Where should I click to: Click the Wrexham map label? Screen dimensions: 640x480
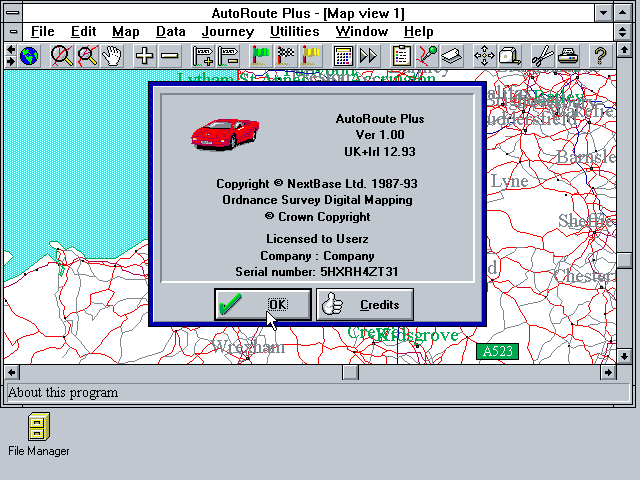(x=248, y=347)
